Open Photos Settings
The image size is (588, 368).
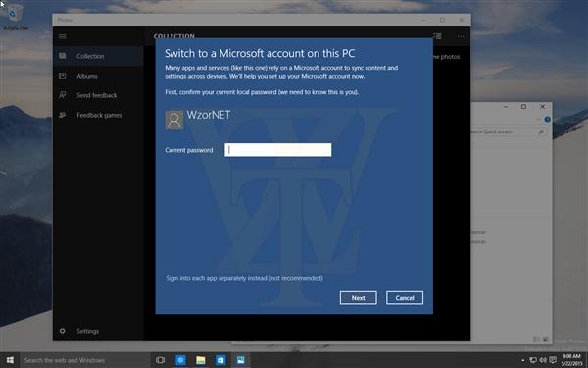tap(98, 331)
